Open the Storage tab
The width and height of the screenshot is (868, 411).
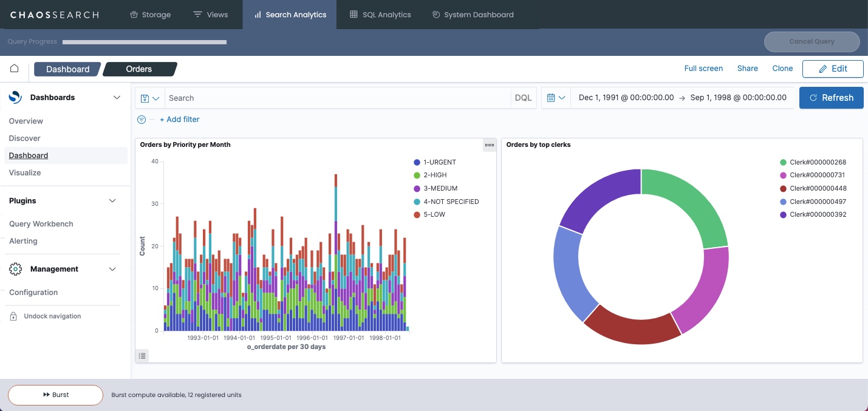pyautogui.click(x=150, y=15)
